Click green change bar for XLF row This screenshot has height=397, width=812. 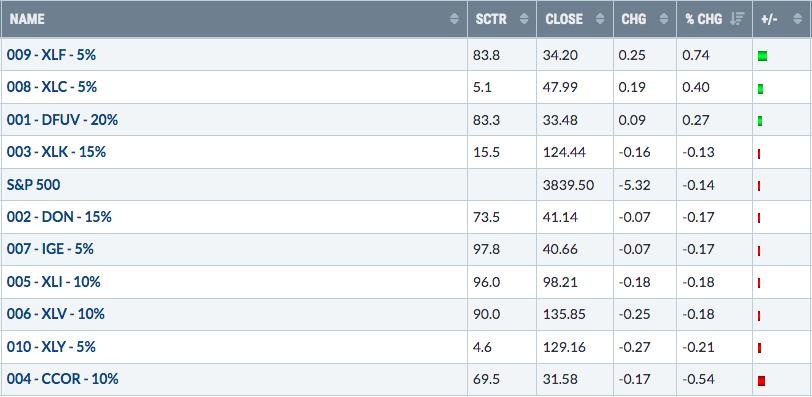tap(762, 56)
